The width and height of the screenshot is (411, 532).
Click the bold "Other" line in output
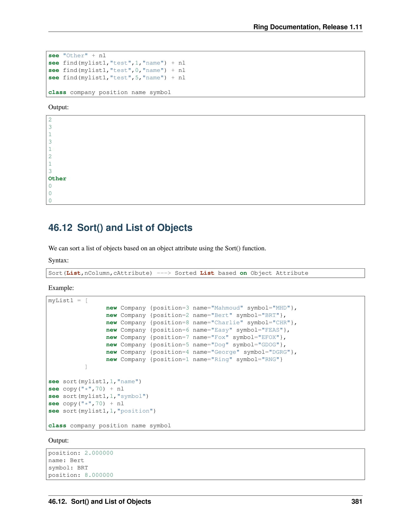click(57, 178)
